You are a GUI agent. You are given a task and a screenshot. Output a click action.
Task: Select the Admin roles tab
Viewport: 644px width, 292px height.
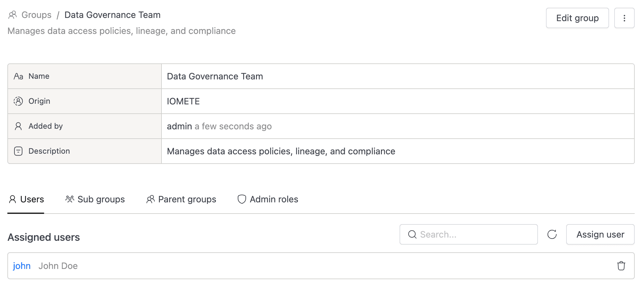point(268,199)
